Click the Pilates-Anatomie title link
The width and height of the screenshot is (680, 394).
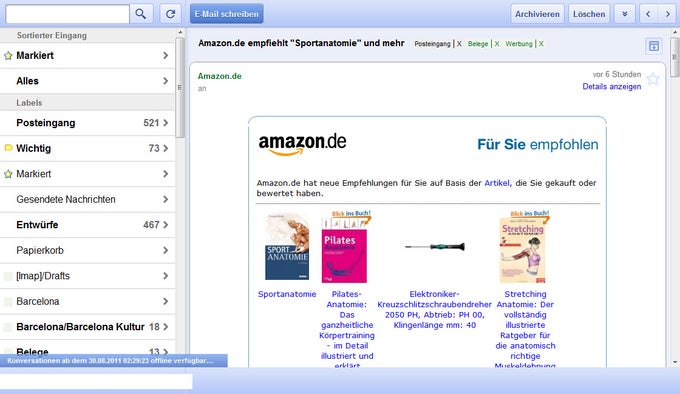click(347, 329)
